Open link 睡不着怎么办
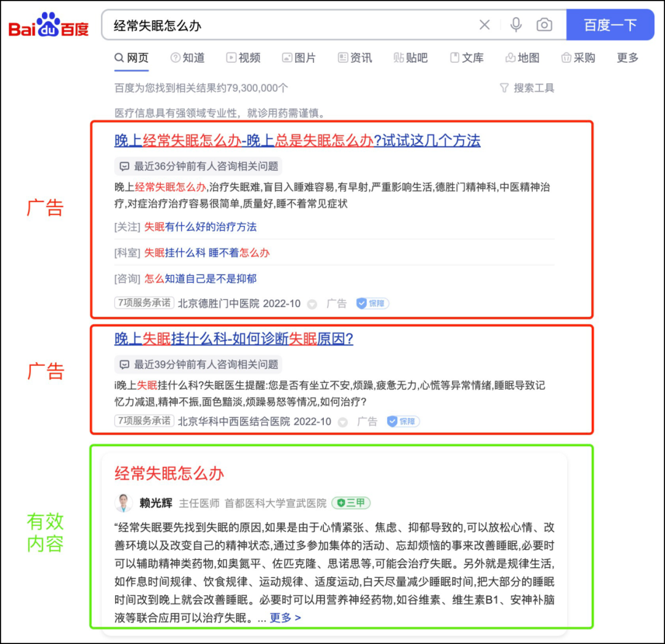The width and height of the screenshot is (665, 644). click(239, 253)
